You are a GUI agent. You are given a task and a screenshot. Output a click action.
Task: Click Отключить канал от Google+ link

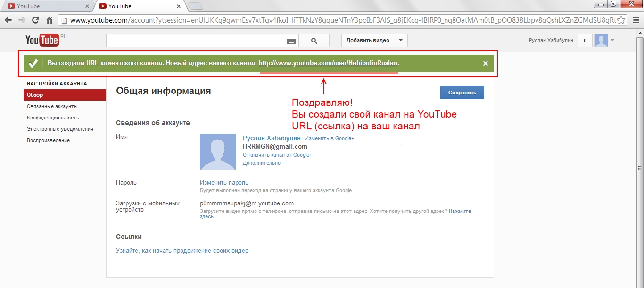[277, 155]
